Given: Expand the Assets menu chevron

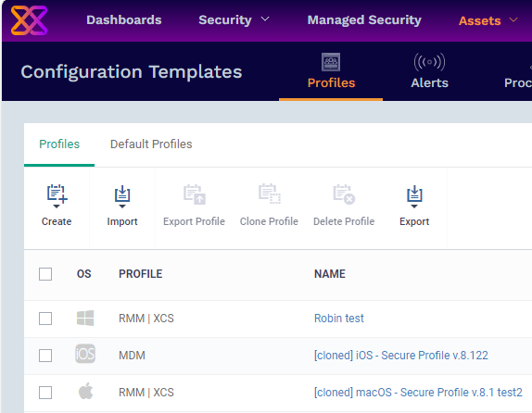Looking at the screenshot, I should 513,20.
